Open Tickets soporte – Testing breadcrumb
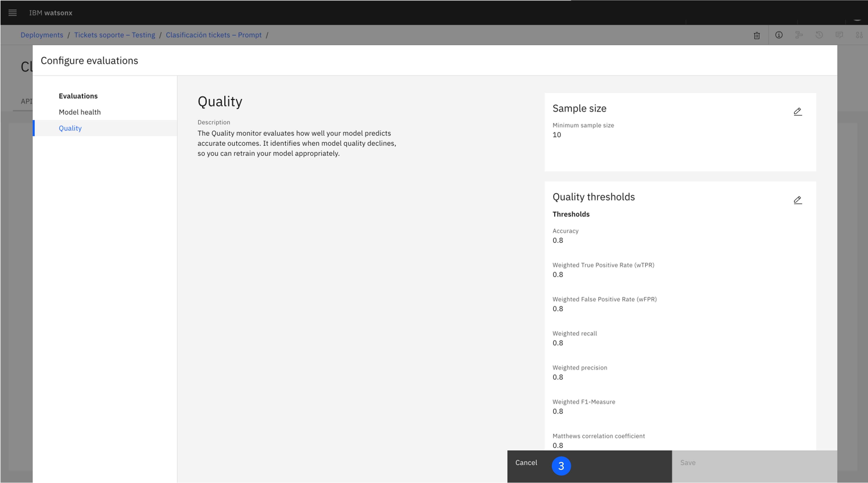Viewport: 868px width, 483px height. pos(115,35)
